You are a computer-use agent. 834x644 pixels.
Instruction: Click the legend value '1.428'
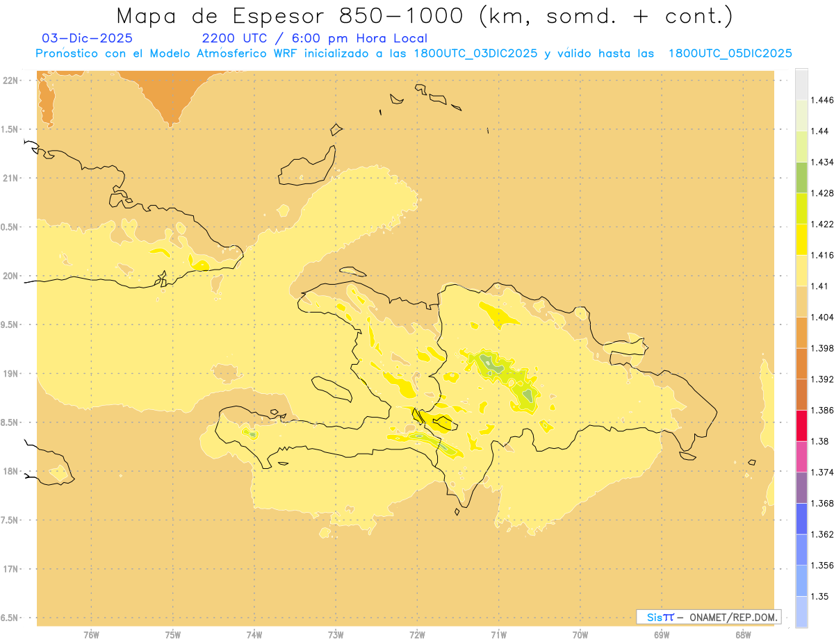point(823,192)
